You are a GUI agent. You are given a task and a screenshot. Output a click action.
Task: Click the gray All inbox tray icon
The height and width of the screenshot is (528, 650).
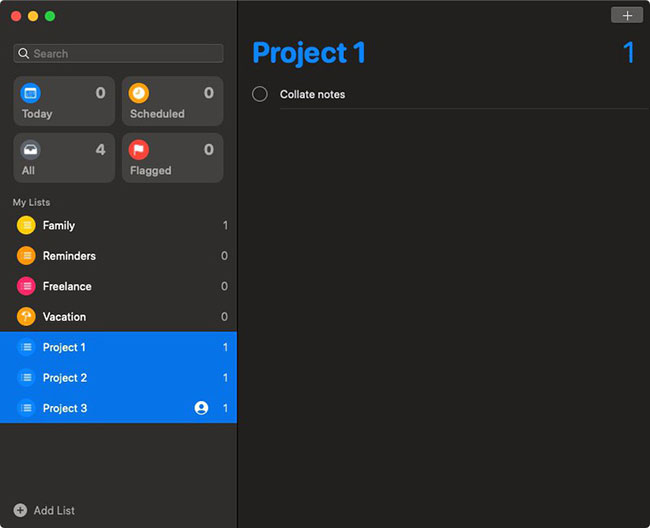point(30,150)
